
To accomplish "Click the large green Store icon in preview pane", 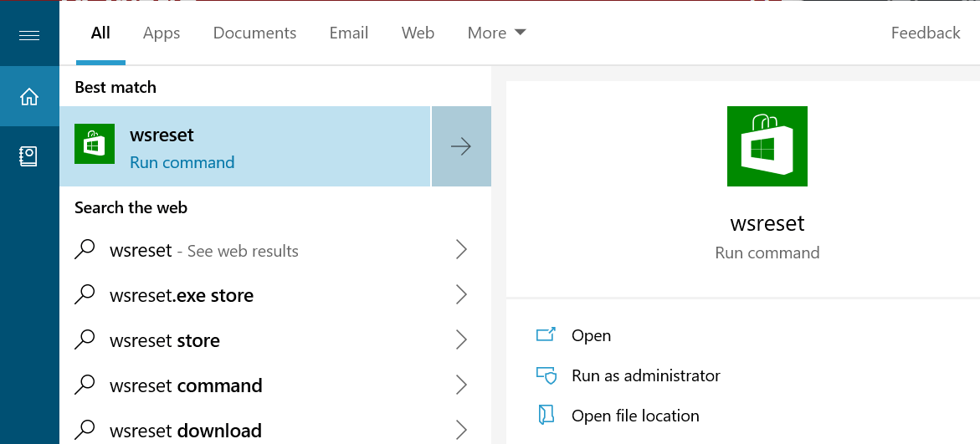I will (x=767, y=146).
